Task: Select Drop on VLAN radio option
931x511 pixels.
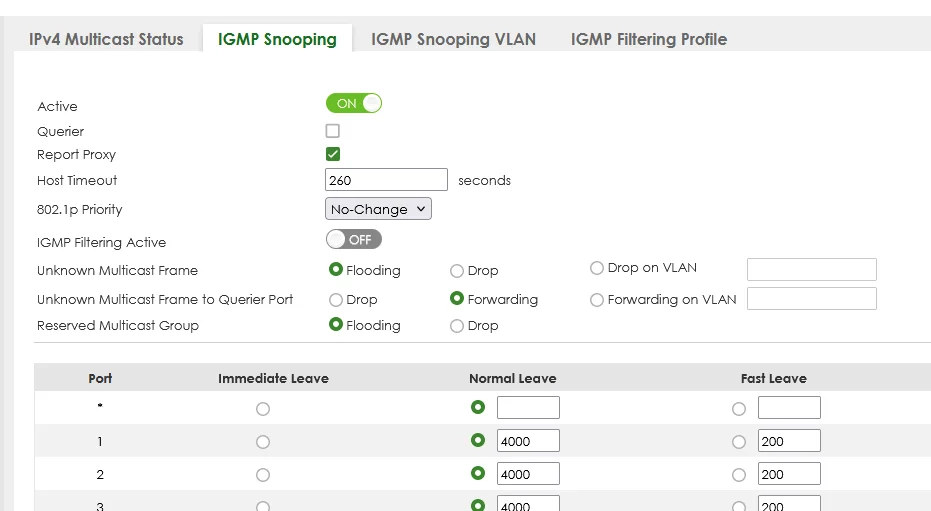Action: [597, 268]
